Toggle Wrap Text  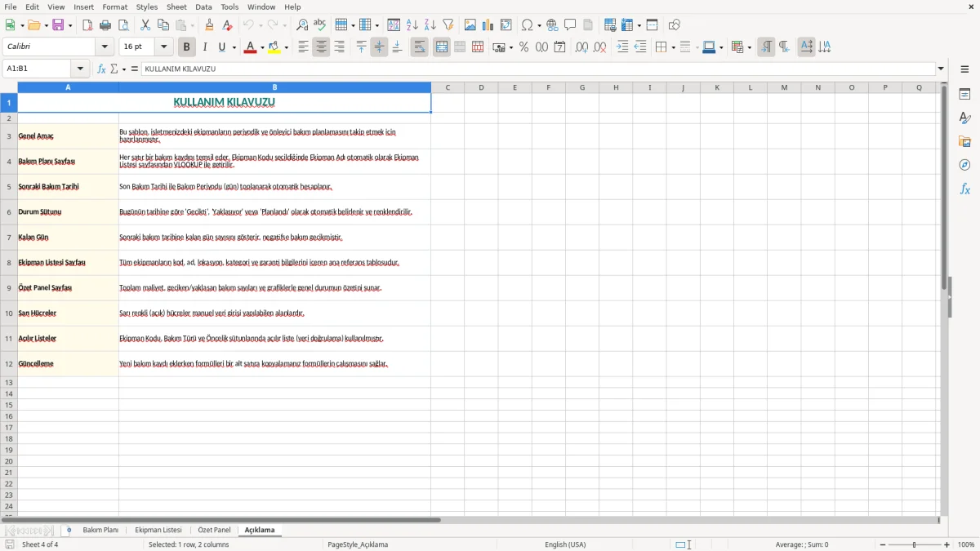click(x=420, y=47)
